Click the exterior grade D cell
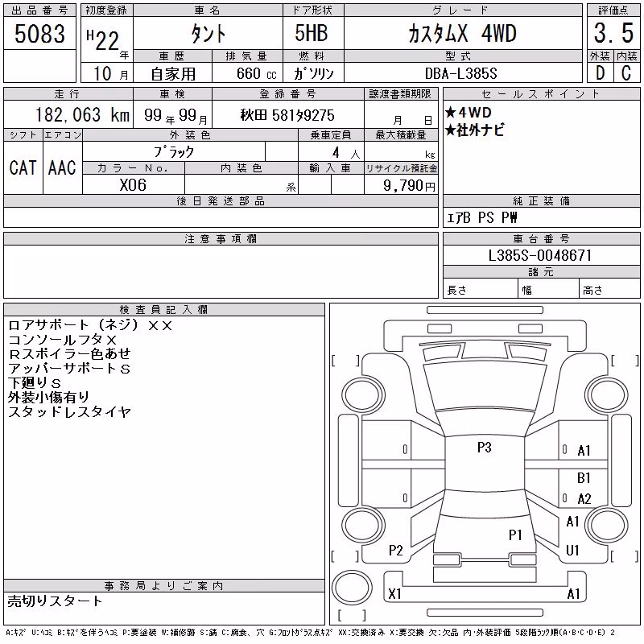The image size is (644, 644). coord(600,73)
